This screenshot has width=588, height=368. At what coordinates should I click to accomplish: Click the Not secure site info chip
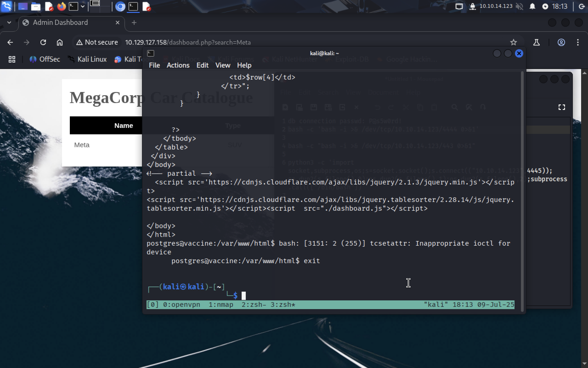click(x=97, y=42)
